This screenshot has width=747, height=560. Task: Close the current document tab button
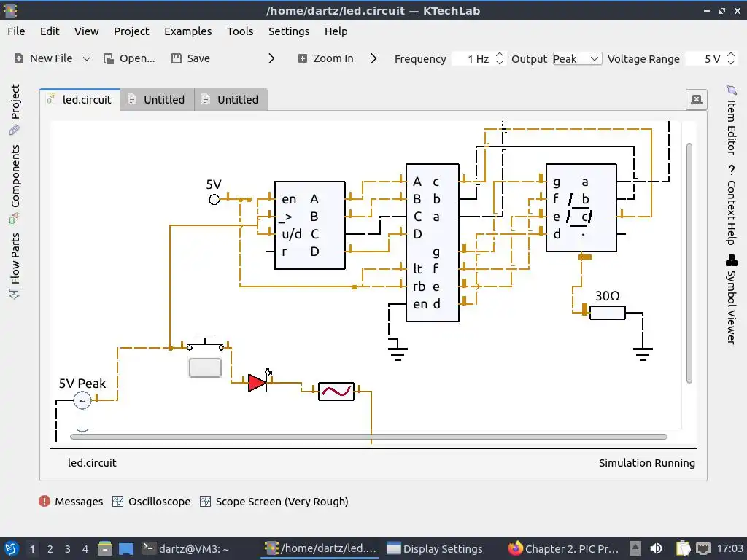pos(696,99)
